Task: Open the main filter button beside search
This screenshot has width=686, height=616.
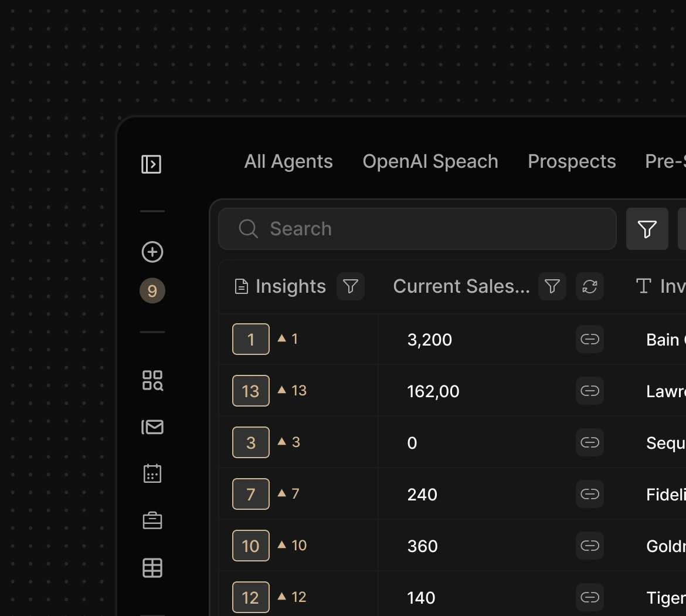Action: click(x=647, y=229)
